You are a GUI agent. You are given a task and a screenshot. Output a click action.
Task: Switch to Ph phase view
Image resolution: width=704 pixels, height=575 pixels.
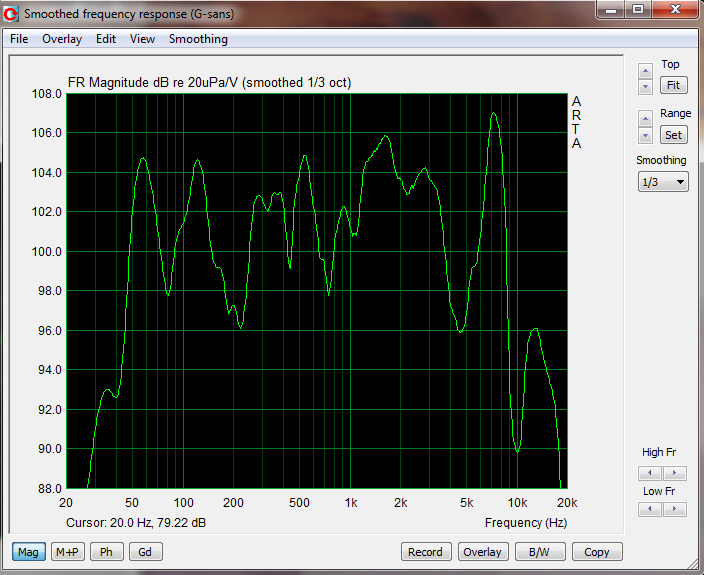click(106, 552)
